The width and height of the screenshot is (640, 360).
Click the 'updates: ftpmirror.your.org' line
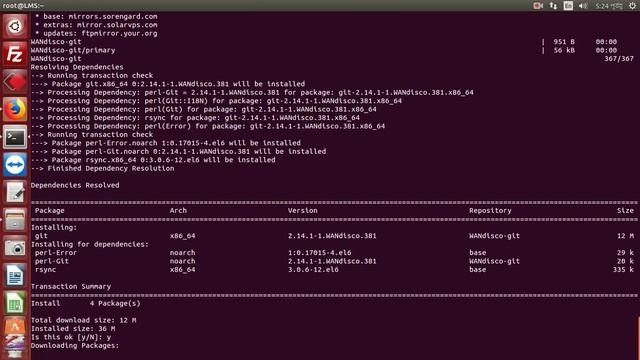click(96, 33)
